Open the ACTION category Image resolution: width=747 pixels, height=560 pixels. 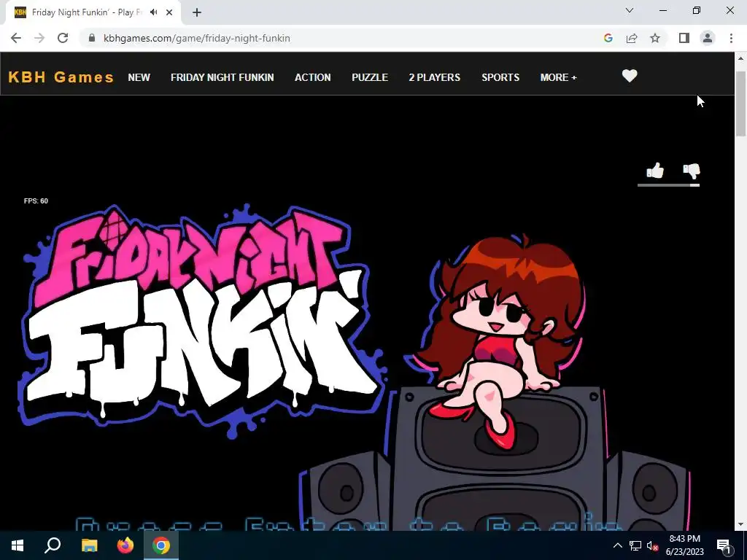coord(312,77)
